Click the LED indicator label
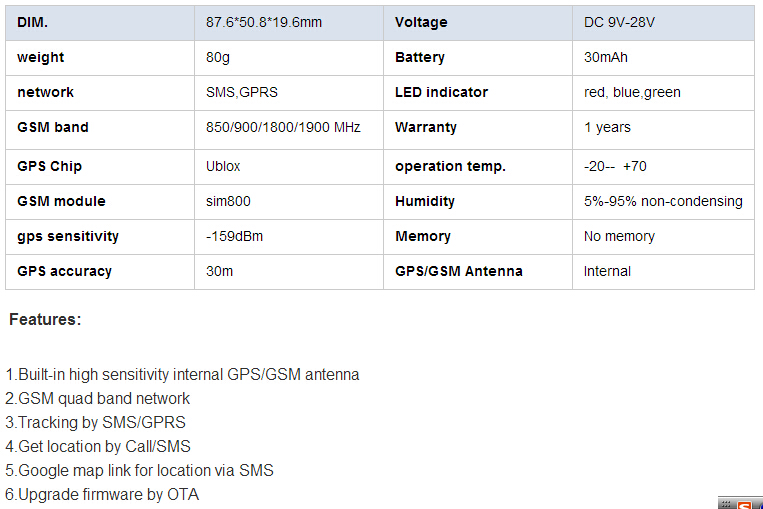The height and width of the screenshot is (509, 763). tap(441, 92)
